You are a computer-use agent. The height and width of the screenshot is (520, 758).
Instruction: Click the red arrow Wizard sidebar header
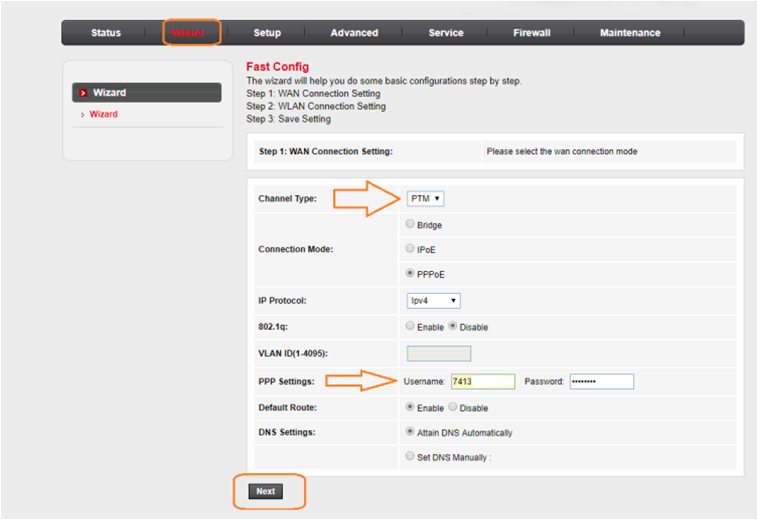(146, 93)
